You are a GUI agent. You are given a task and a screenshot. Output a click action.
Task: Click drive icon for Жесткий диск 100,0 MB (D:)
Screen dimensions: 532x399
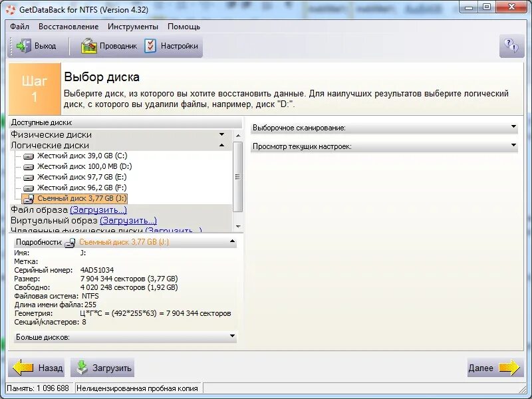point(29,167)
